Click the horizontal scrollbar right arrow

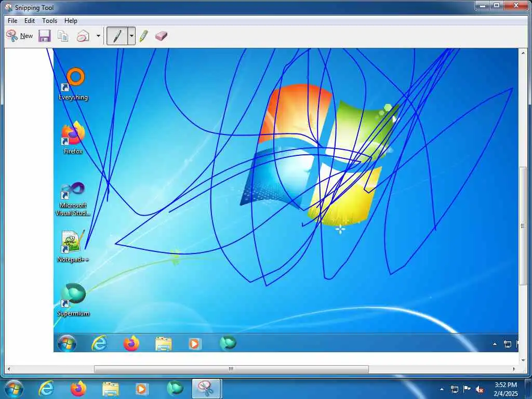click(514, 369)
